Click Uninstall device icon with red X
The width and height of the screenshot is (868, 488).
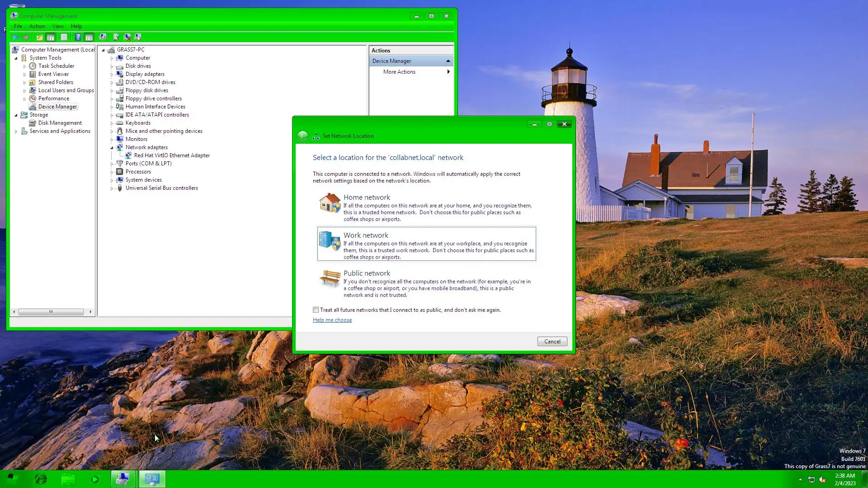pos(127,37)
